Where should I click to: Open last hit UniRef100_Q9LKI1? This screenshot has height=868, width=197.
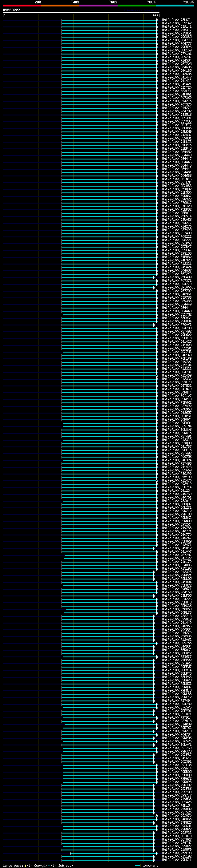(x=177, y=860)
